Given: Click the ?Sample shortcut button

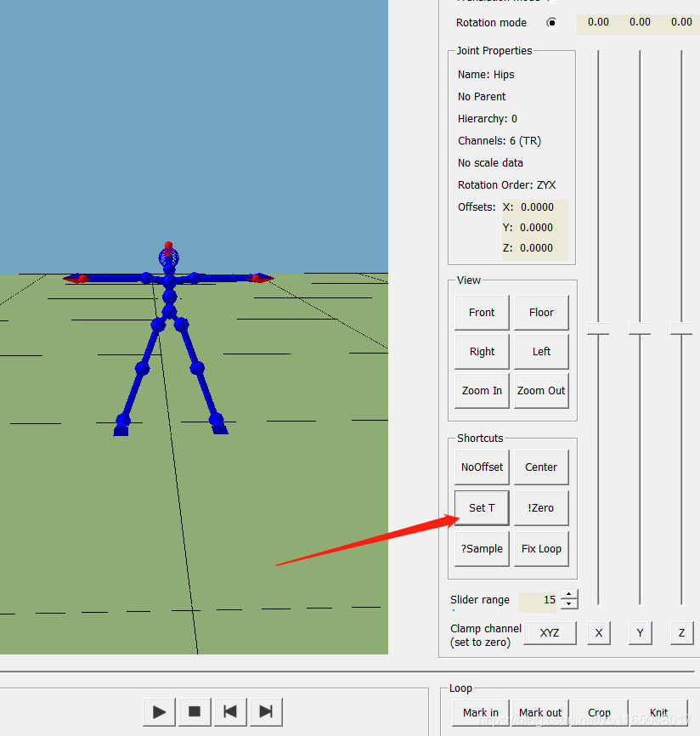Looking at the screenshot, I should [x=482, y=549].
